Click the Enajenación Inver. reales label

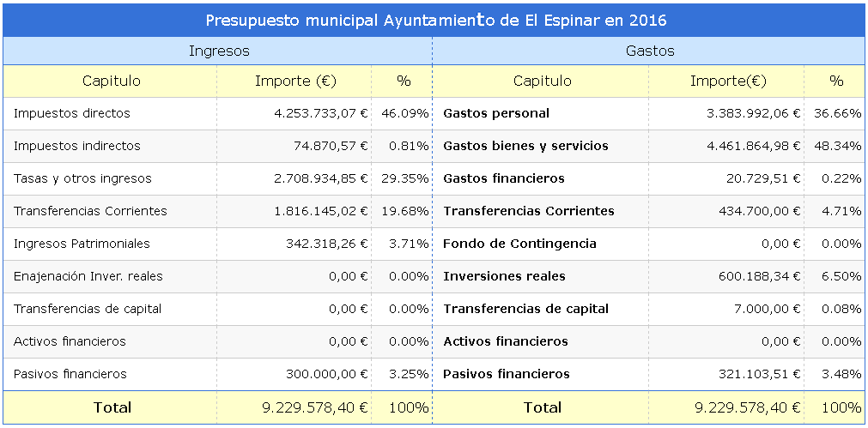[x=88, y=276]
